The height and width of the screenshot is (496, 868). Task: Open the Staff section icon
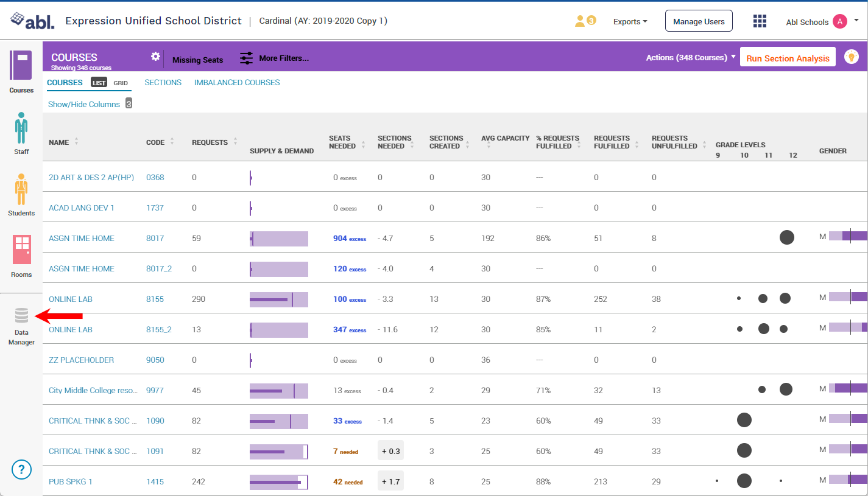[x=21, y=128]
